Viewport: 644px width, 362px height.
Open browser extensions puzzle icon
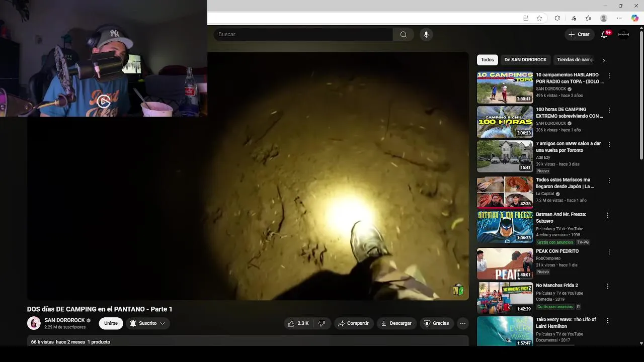[557, 18]
